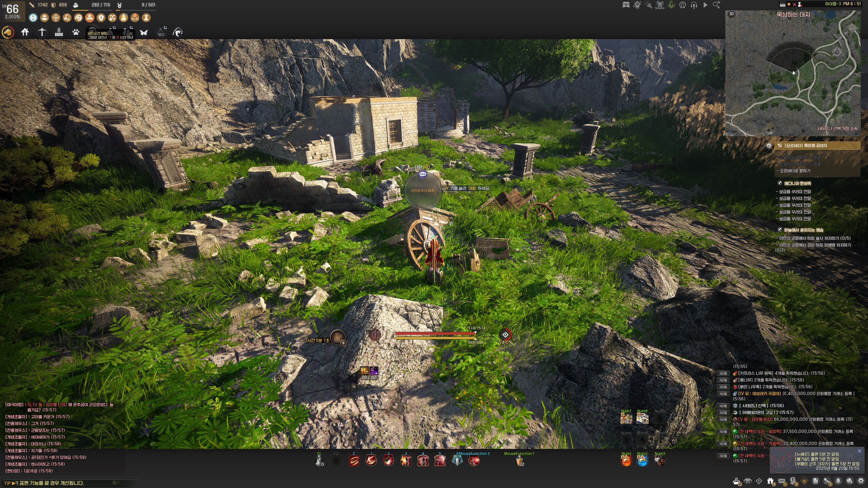Click the pickaxe worker icon
This screenshot has height=488, width=868.
point(42,32)
